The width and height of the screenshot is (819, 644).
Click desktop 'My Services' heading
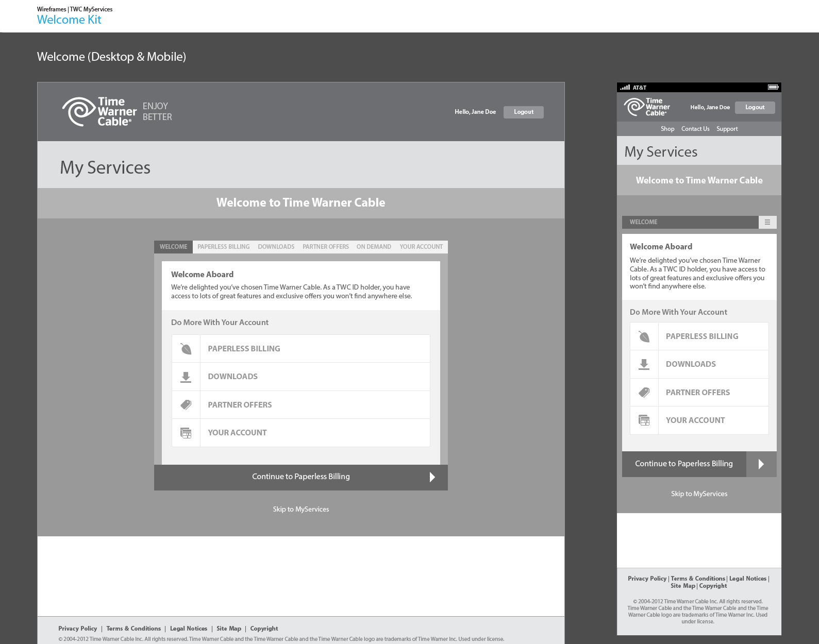pyautogui.click(x=105, y=168)
